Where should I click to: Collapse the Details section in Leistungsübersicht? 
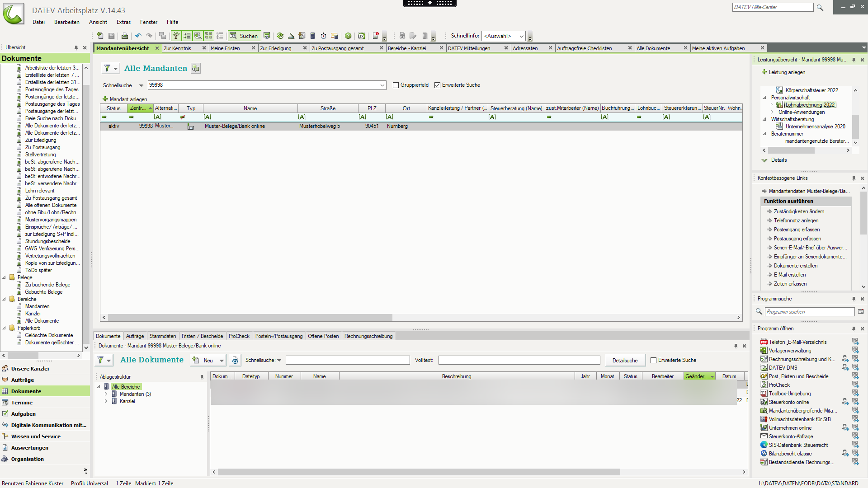[764, 160]
